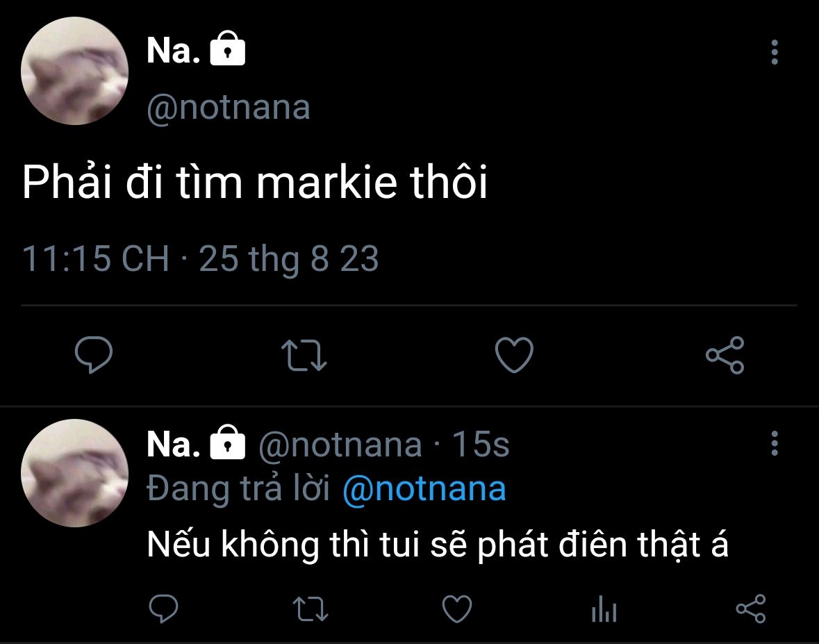Retweet the main tweet
This screenshot has height=644, width=819.
coord(306,355)
